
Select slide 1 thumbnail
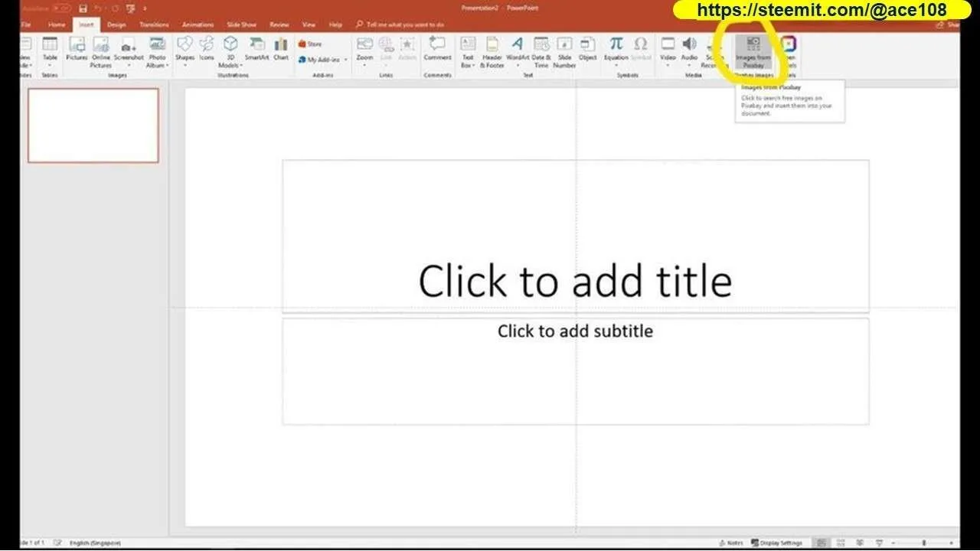click(x=93, y=126)
